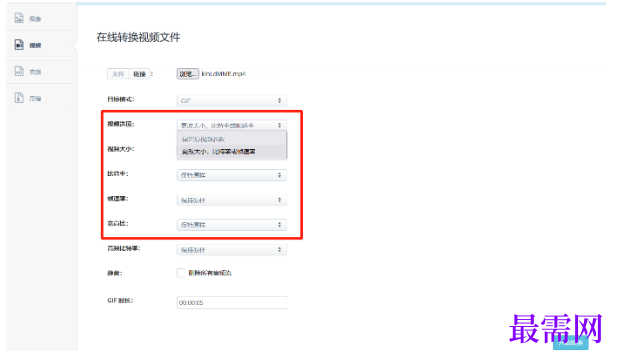The height and width of the screenshot is (360, 621).
Task: Switch to the 链接 (link) source tab
Action: click(x=139, y=74)
